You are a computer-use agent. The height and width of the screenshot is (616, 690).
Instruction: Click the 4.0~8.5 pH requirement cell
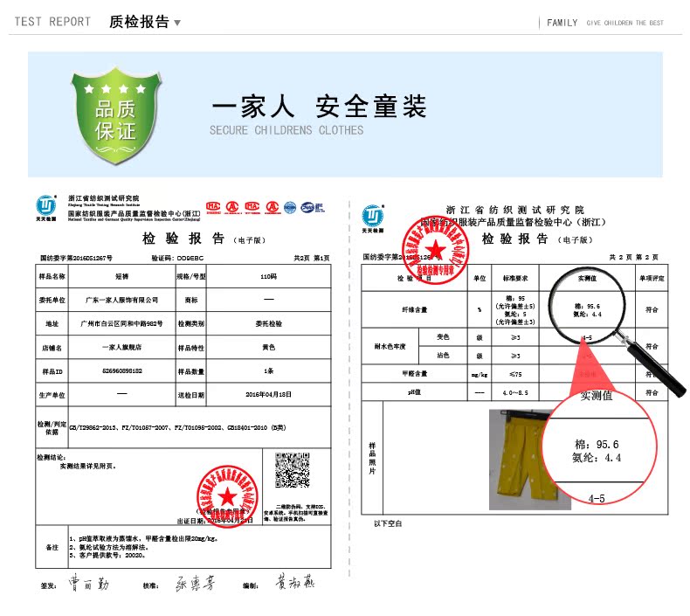515,392
